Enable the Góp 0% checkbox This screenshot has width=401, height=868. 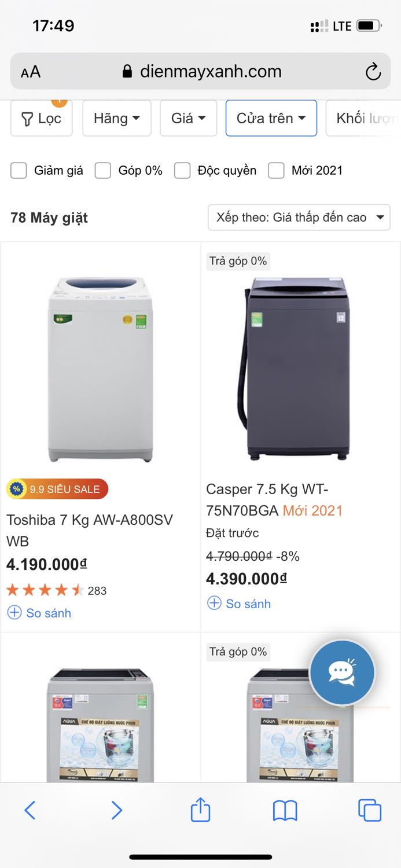103,171
